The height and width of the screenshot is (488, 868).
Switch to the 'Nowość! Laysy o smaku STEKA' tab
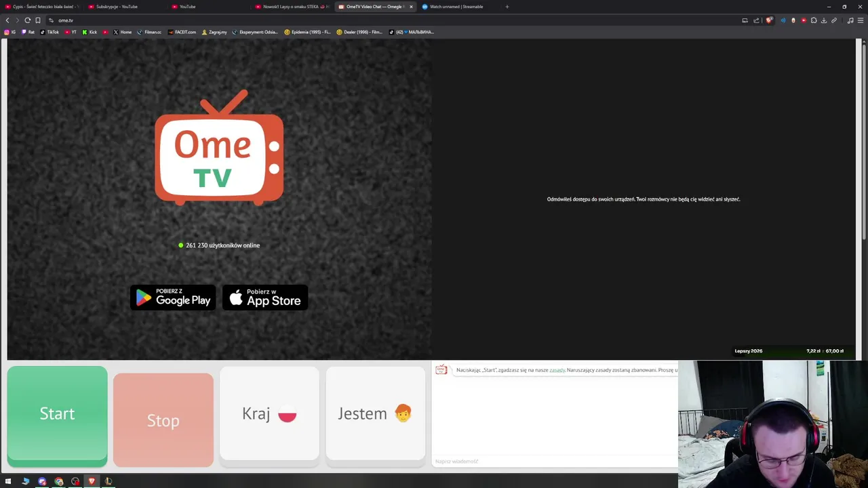pyautogui.click(x=292, y=7)
